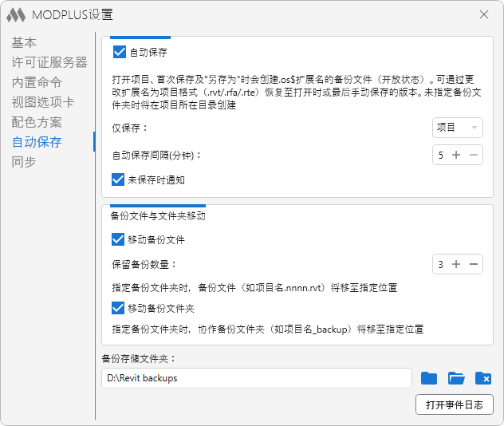The width and height of the screenshot is (504, 426).
Task: Switch to 同步 section
Action: 24,162
